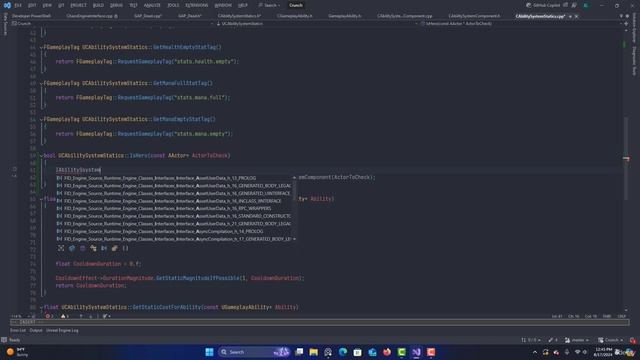Click the pending changes pencil indicator
Viewport: 640px width, 360px height.
pos(553,340)
